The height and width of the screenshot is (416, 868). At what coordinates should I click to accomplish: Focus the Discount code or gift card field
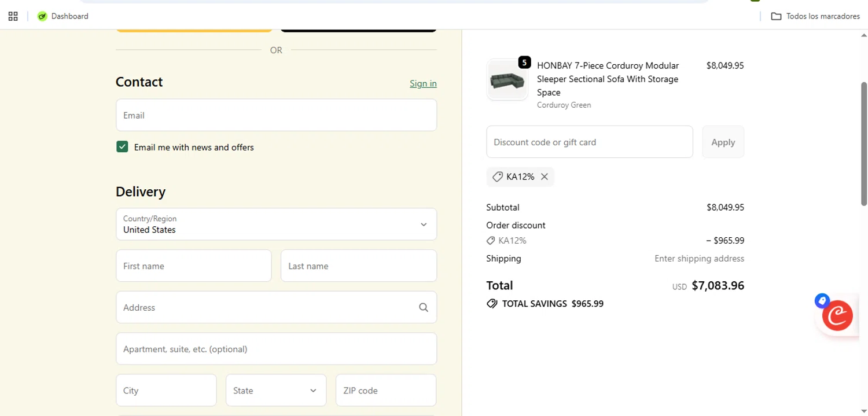coord(590,142)
